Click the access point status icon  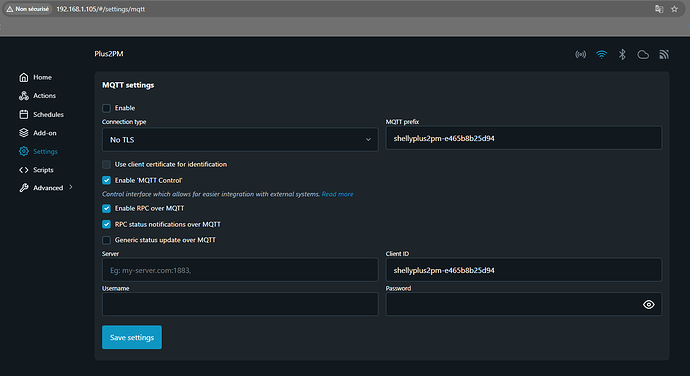point(580,55)
